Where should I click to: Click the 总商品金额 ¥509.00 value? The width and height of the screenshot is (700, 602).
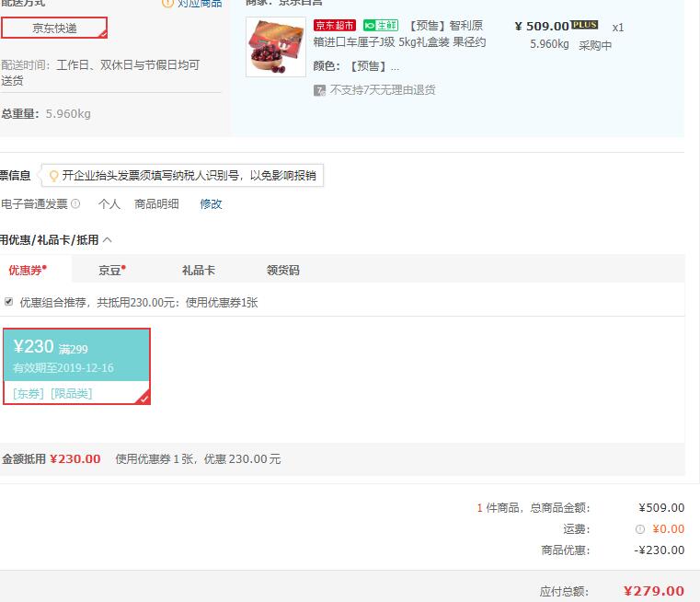661,508
